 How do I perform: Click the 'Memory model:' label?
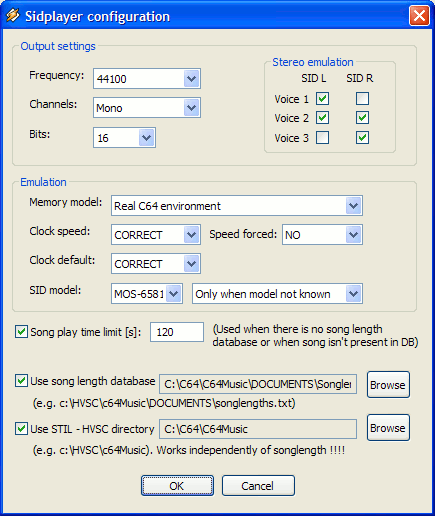click(x=66, y=202)
